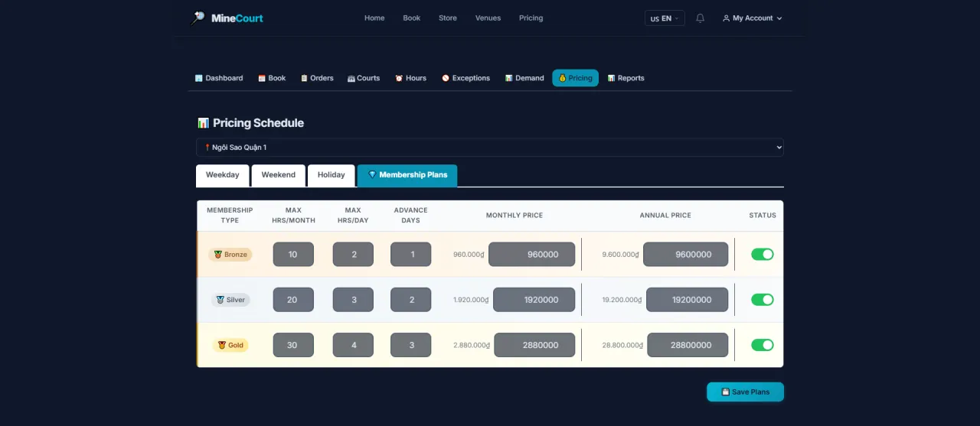The width and height of the screenshot is (980, 426).
Task: Click the Bronze max hours per month field
Action: 293,255
